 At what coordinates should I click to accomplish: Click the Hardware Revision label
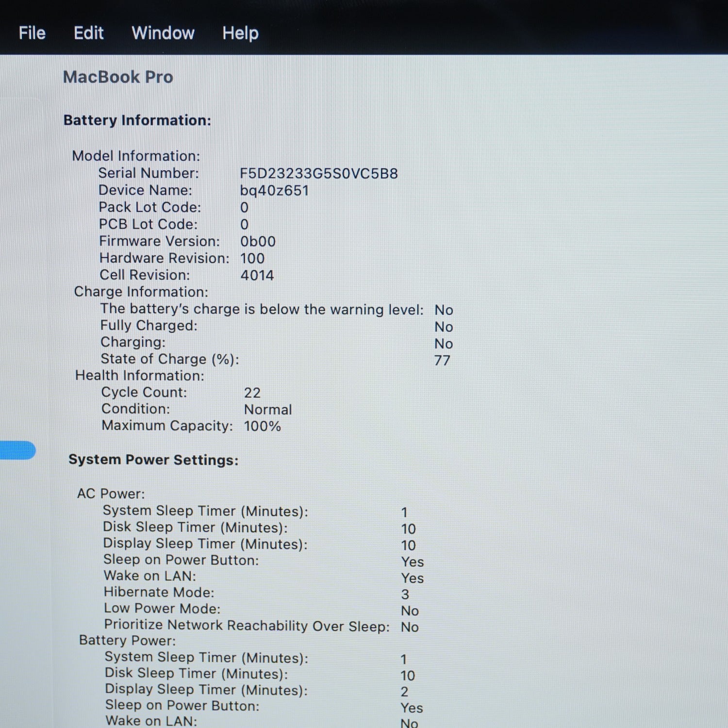[164, 258]
